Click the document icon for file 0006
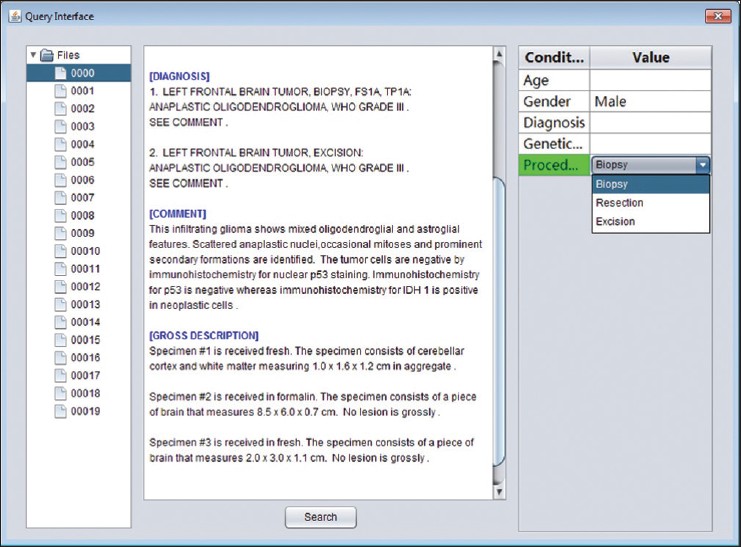Viewport: 741px width, 547px height. (60, 180)
